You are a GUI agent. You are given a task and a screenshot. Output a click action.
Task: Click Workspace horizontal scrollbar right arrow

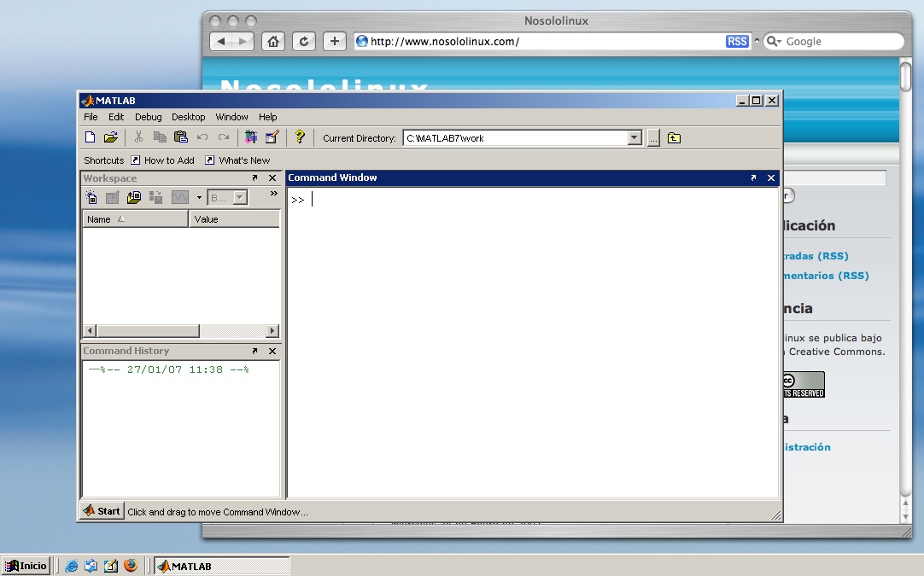click(x=272, y=330)
